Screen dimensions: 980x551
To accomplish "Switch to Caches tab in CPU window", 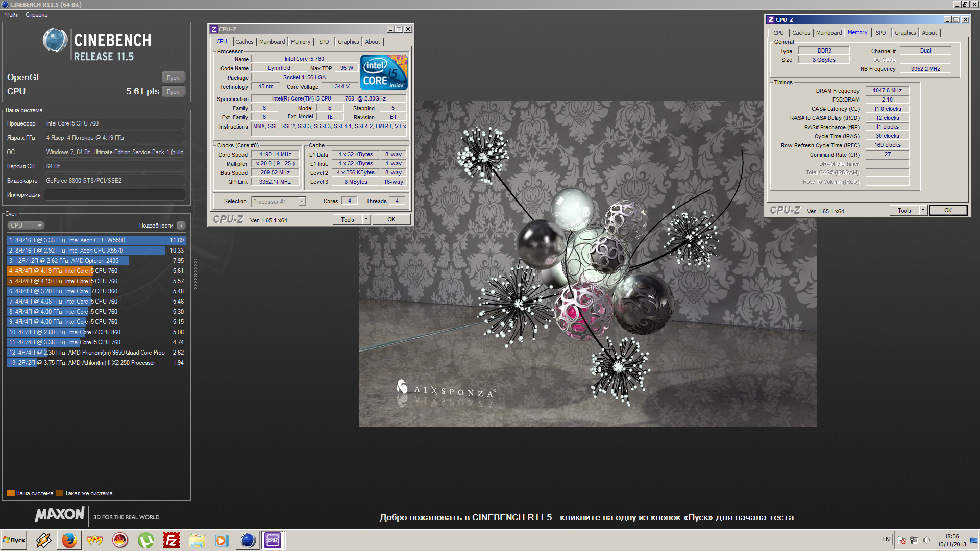I will point(244,42).
